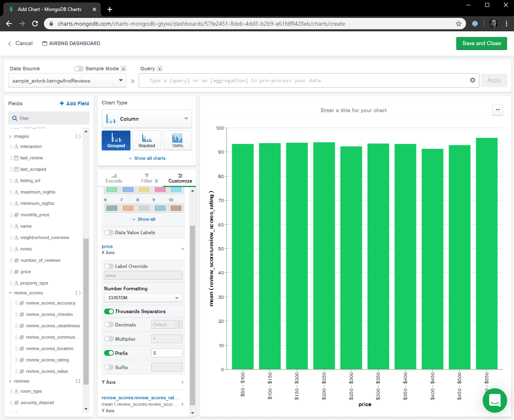Image resolution: width=514 pixels, height=420 pixels.
Task: Enable Data Value Labels
Action: (109, 233)
